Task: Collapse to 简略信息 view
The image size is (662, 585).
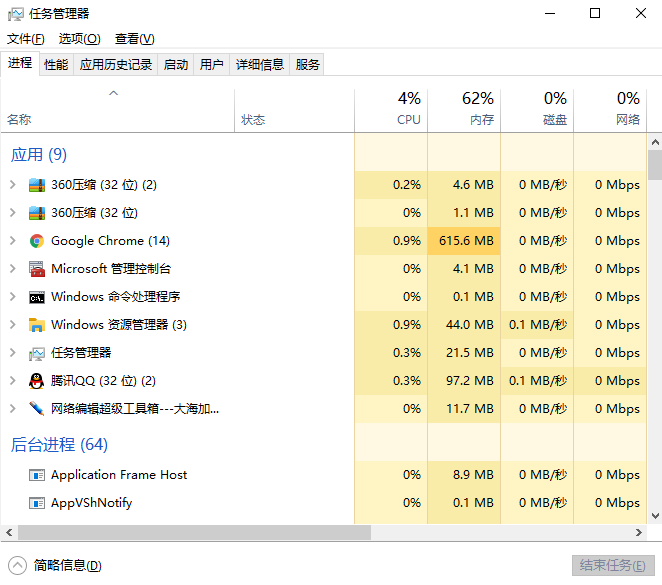Action: click(x=58, y=565)
